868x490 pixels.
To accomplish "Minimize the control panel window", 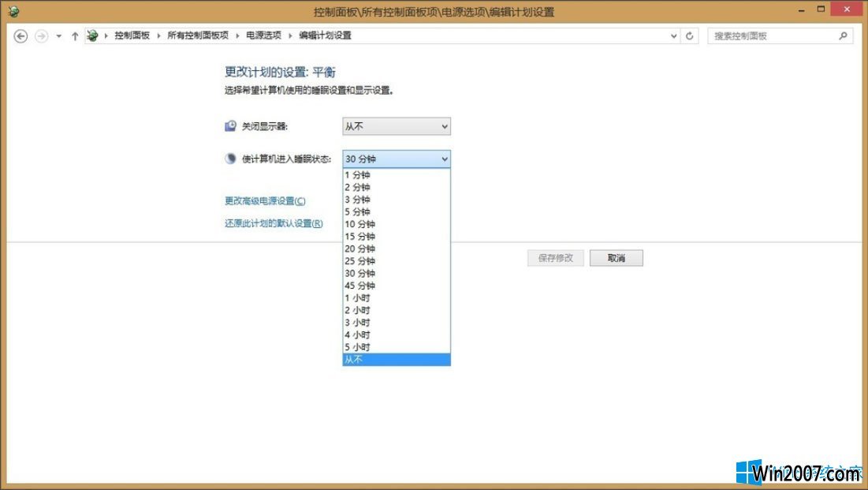I will click(x=801, y=10).
